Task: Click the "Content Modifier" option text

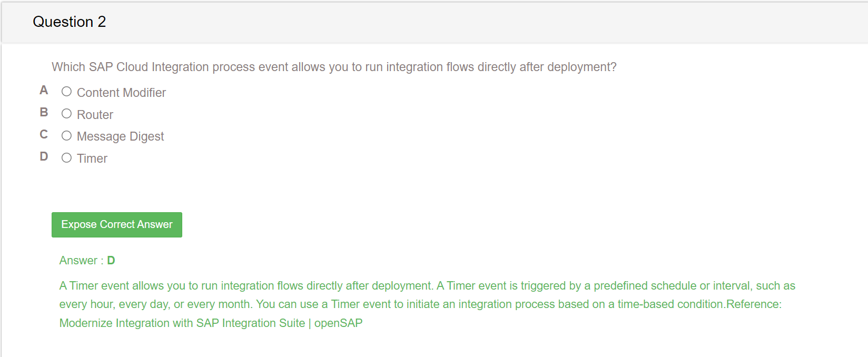Action: click(121, 93)
